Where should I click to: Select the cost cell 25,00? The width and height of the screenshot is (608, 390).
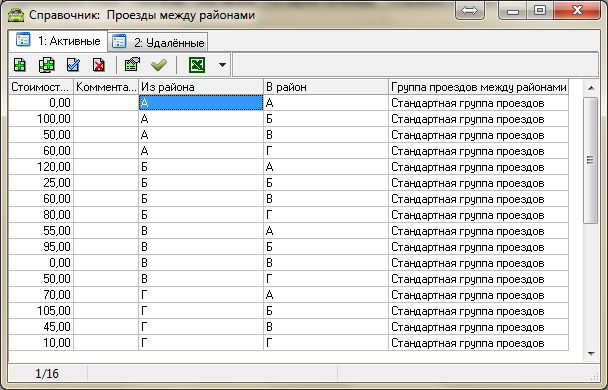tap(41, 183)
